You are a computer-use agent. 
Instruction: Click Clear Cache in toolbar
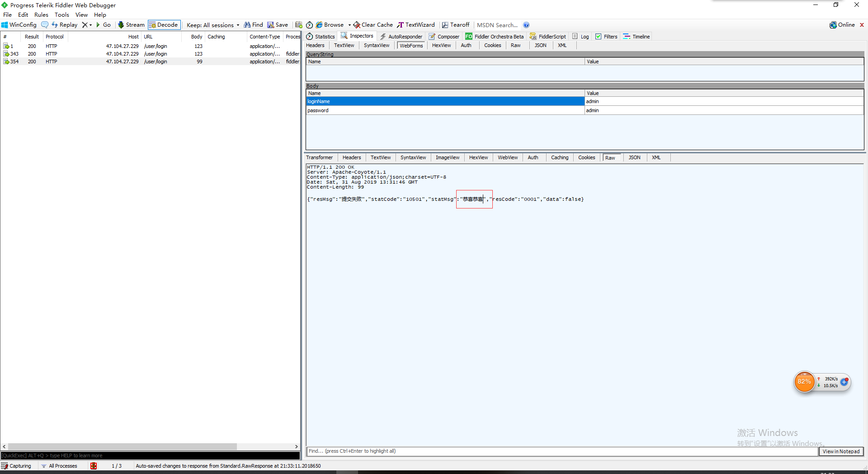coord(373,25)
